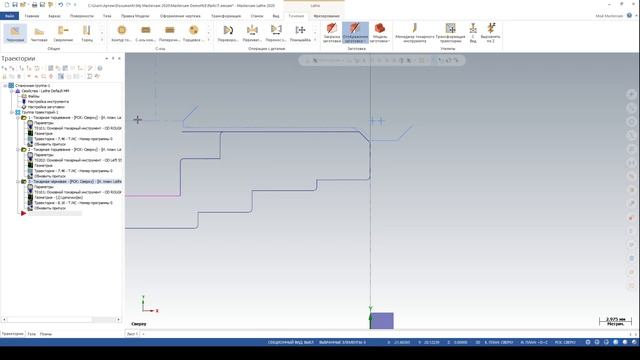The width and height of the screenshot is (640, 360).
Task: Click the scale indicator in the viewport corner
Action: coord(615,321)
